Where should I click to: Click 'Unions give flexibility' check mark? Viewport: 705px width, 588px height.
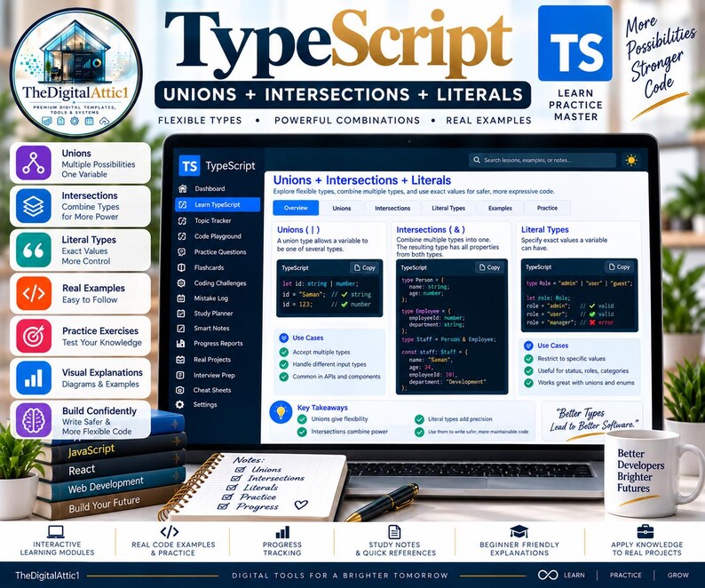302,419
